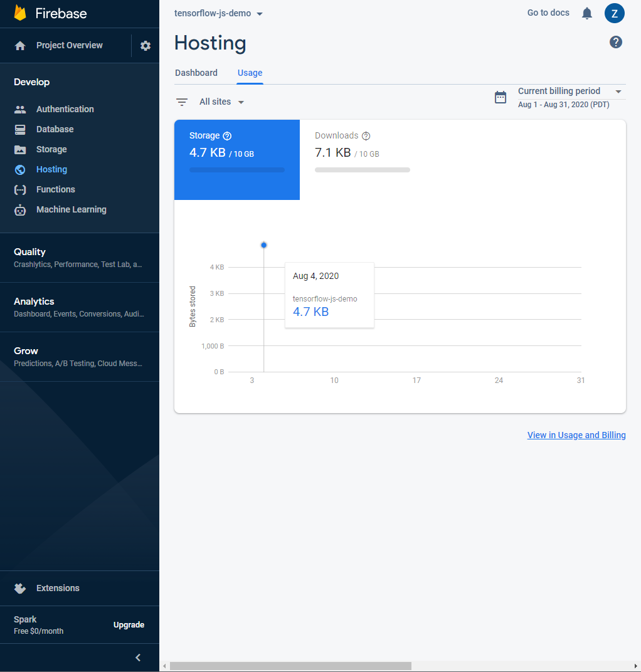Image resolution: width=641 pixels, height=672 pixels.
Task: Click the Downloads info help icon
Action: (x=366, y=136)
